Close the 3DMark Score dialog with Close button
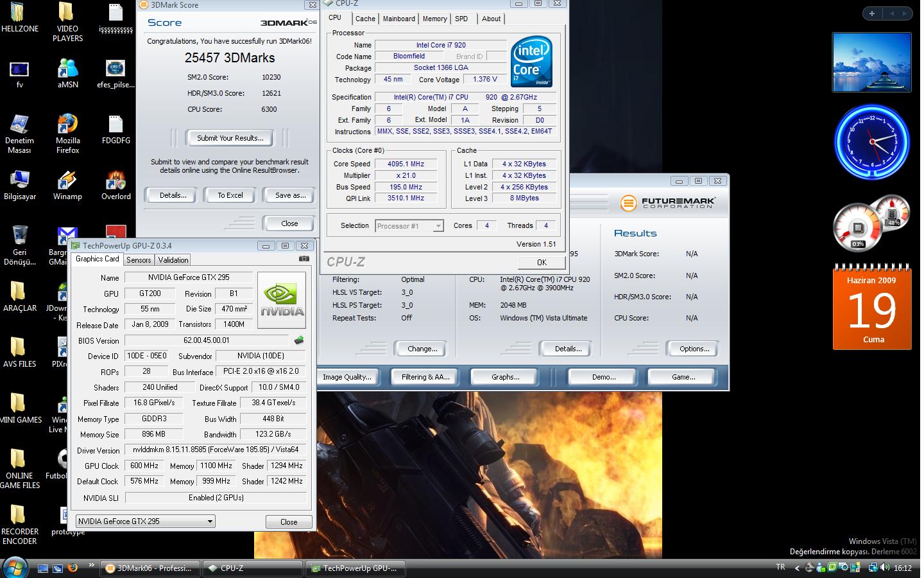This screenshot has width=924, height=578. (289, 223)
